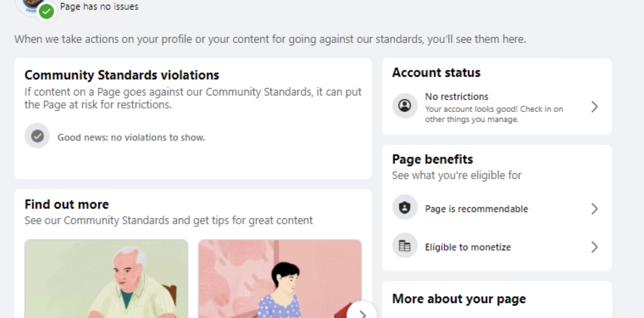This screenshot has width=644, height=318.
Task: Click the green checkmark page status badge
Action: [x=46, y=11]
